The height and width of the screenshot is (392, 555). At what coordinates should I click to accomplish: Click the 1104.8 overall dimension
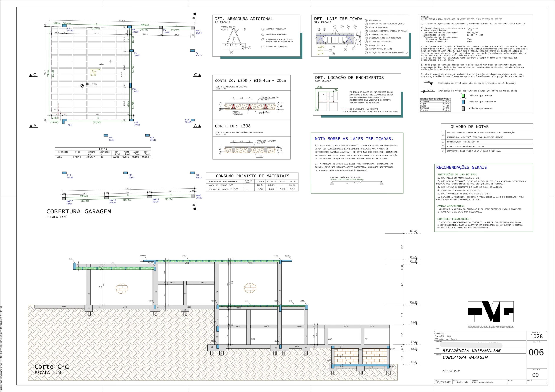122,21
